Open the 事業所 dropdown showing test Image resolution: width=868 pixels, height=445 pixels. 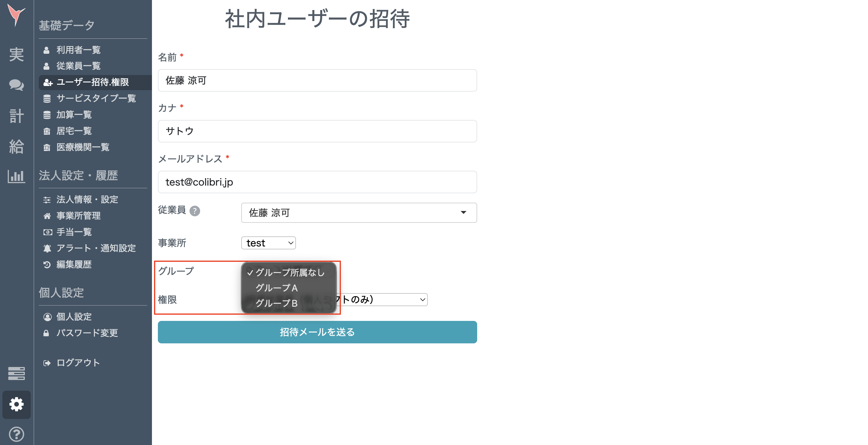pos(268,243)
